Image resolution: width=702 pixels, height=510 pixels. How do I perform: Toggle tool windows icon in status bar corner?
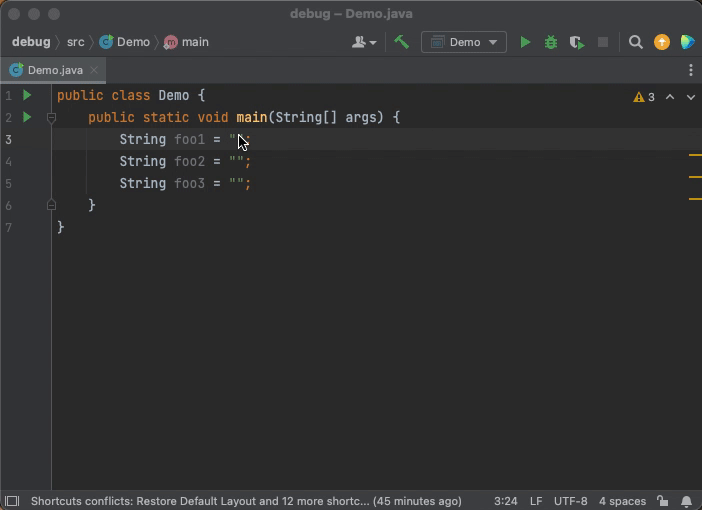(x=12, y=501)
